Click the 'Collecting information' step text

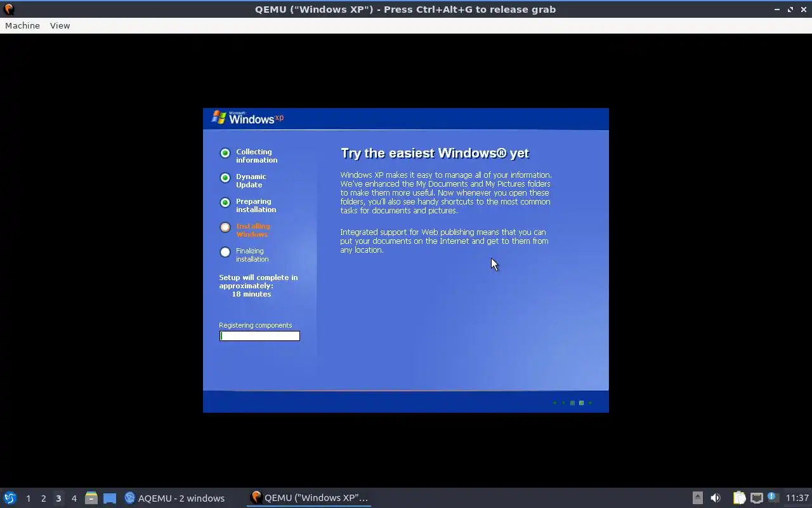257,156
